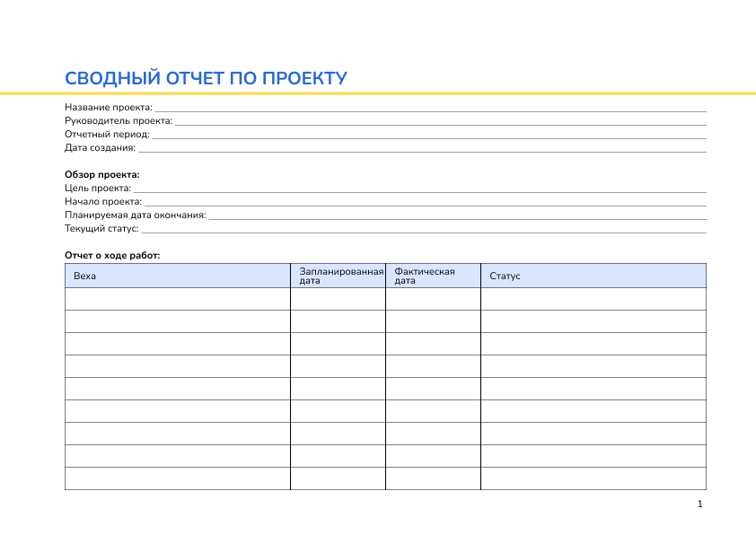Viewport: 756px width, 535px height.
Task: Select the "Веха" column header cell
Action: [x=177, y=276]
